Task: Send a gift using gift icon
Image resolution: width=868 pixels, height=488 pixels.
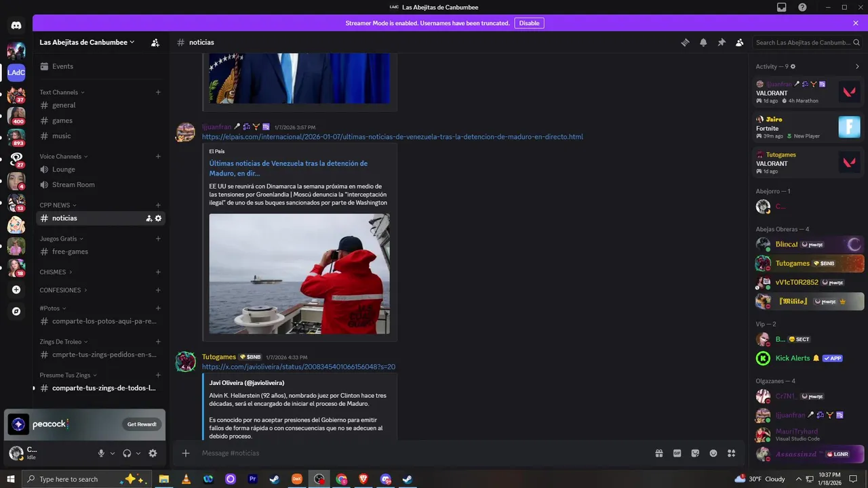Action: click(658, 453)
